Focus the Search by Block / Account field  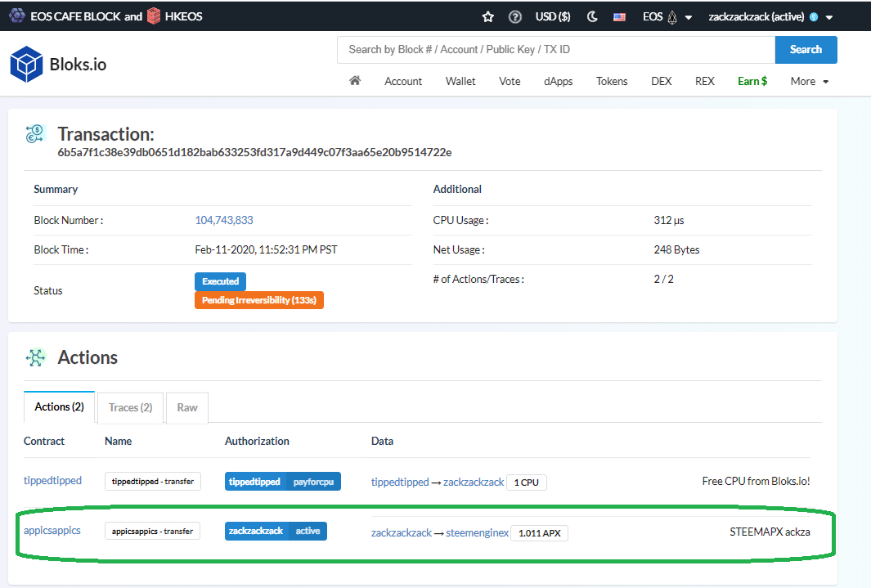[556, 50]
